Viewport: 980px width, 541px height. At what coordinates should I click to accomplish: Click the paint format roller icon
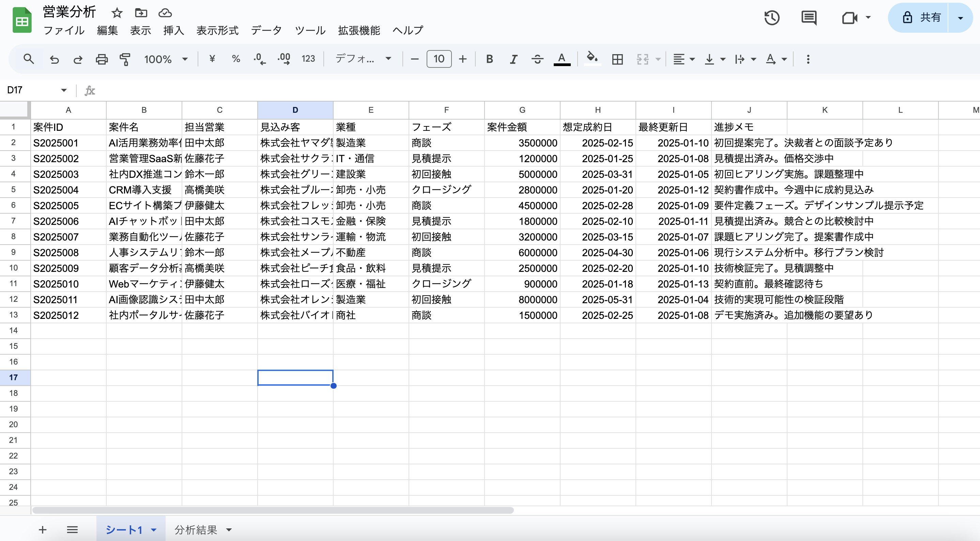coord(125,59)
